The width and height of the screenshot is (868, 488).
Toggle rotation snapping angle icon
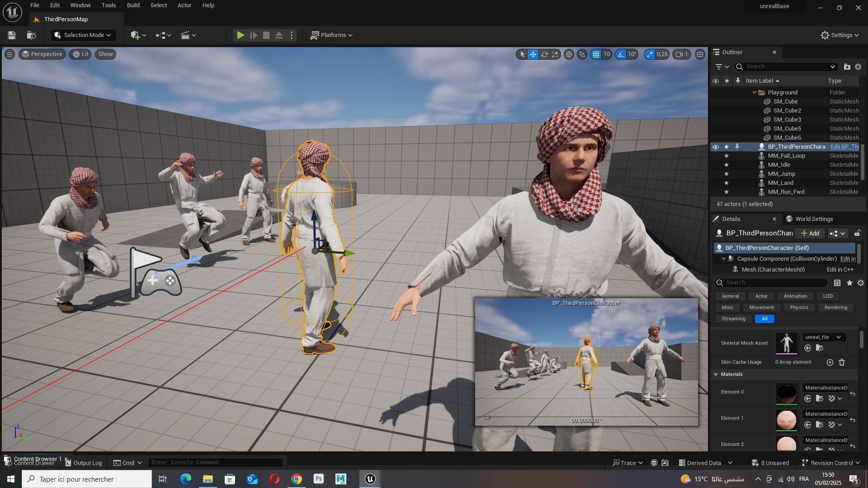(x=621, y=54)
